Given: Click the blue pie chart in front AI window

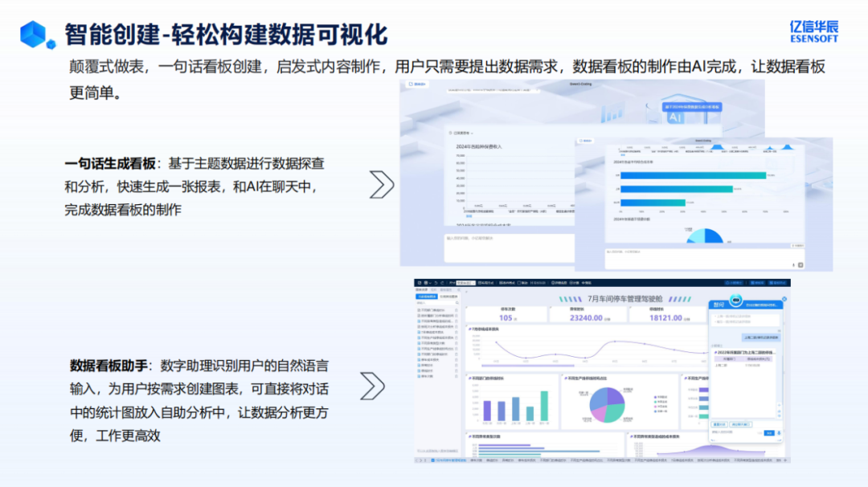Looking at the screenshot, I should 705,236.
